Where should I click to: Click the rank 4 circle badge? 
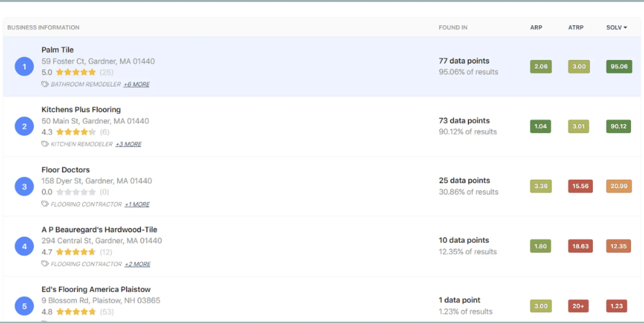coord(24,246)
